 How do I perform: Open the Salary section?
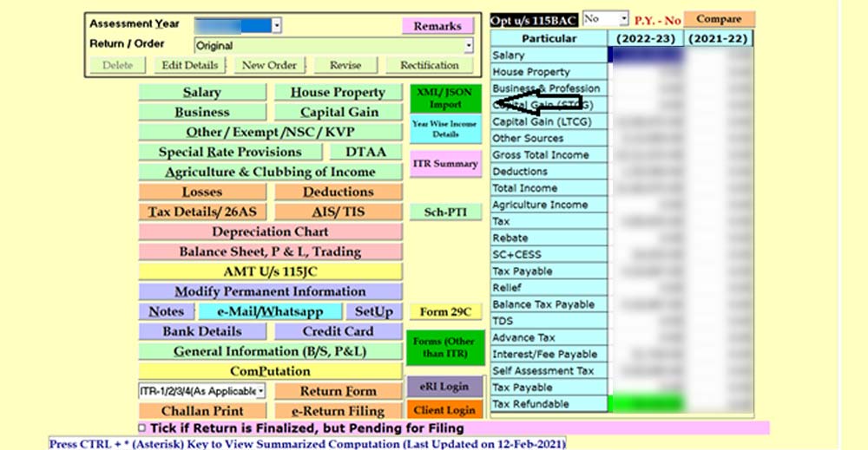[201, 92]
